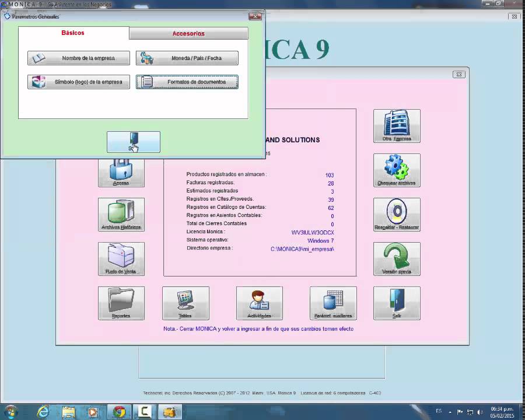Click the Estimados registrados label

212,191
